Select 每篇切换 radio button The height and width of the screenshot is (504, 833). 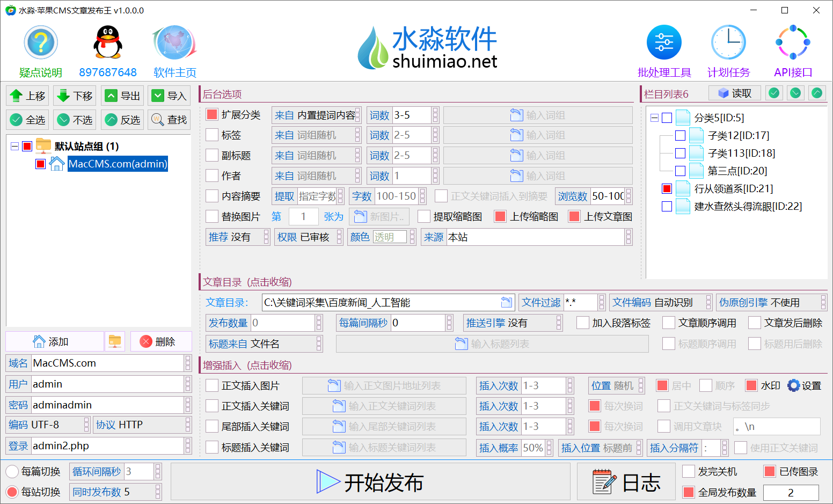[12, 471]
